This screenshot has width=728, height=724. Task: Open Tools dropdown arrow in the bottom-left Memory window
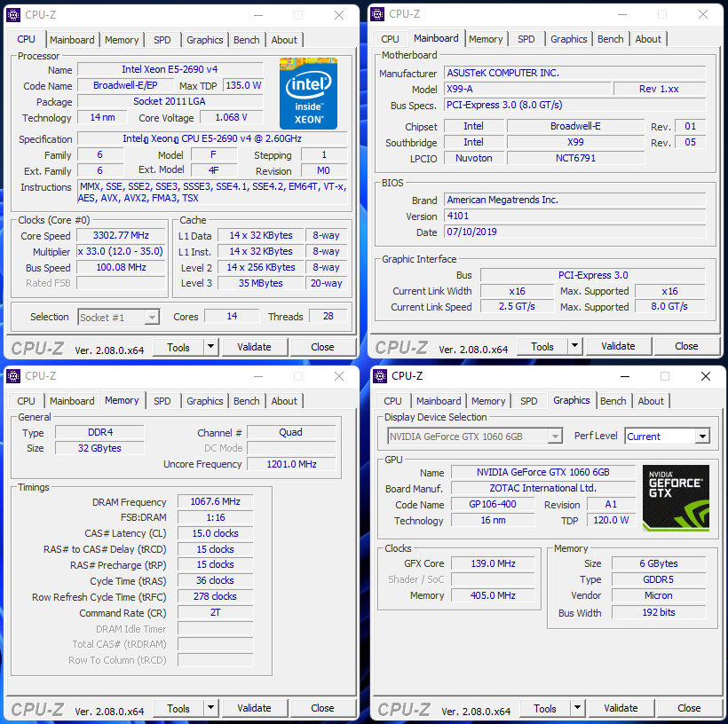click(210, 708)
